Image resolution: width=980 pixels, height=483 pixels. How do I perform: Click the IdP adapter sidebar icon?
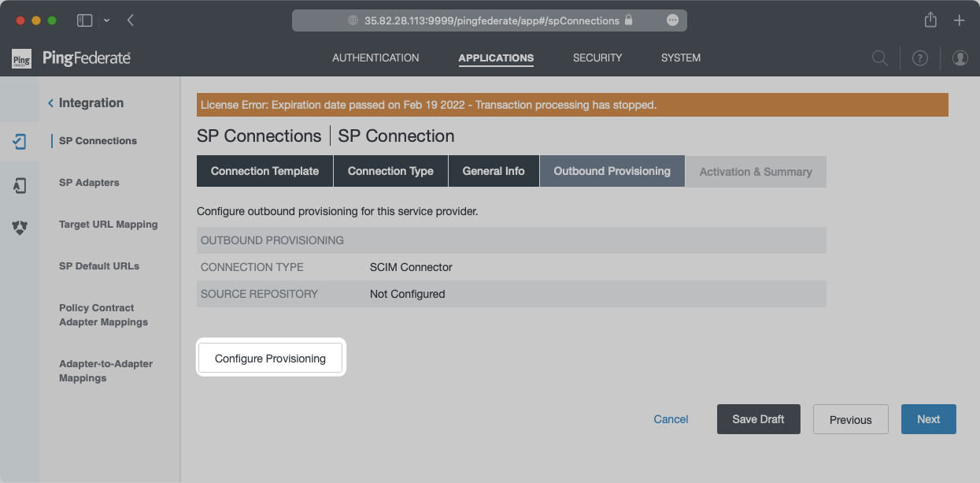pos(20,185)
